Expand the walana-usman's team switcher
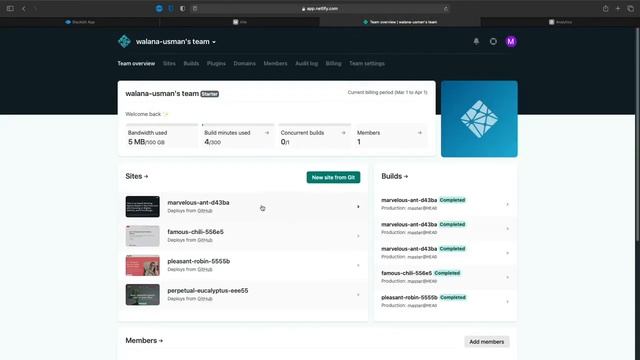 click(x=176, y=42)
